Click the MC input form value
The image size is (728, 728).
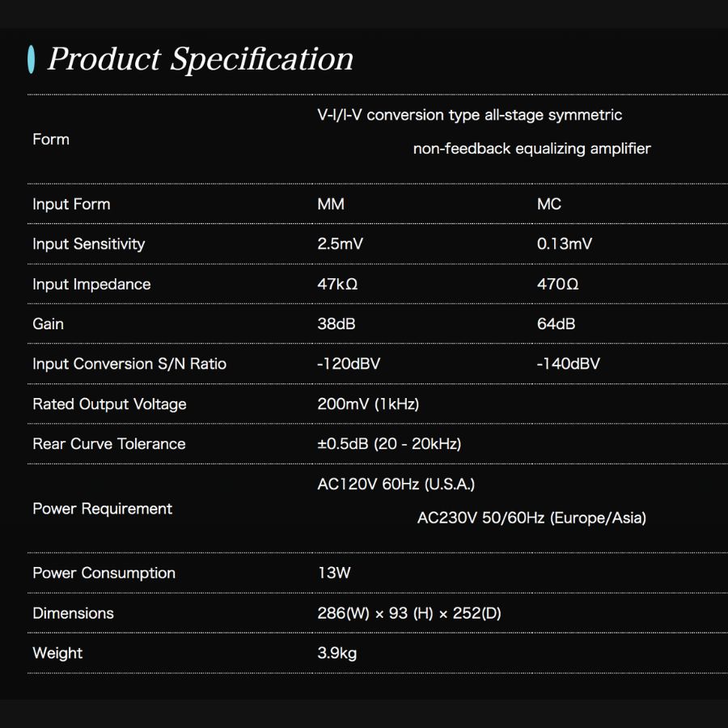[548, 204]
